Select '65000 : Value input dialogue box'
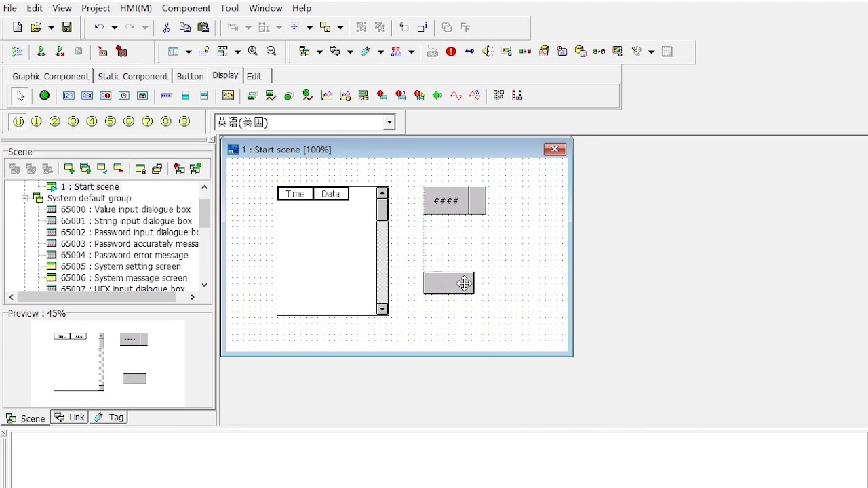Image resolution: width=868 pixels, height=488 pixels. pyautogui.click(x=125, y=209)
